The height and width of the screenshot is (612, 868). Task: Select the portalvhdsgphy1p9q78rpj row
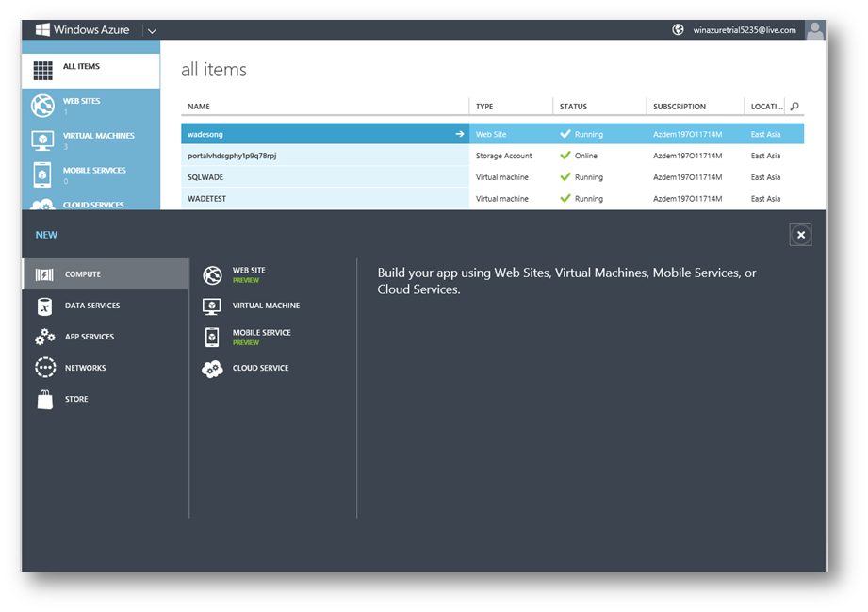click(x=492, y=156)
